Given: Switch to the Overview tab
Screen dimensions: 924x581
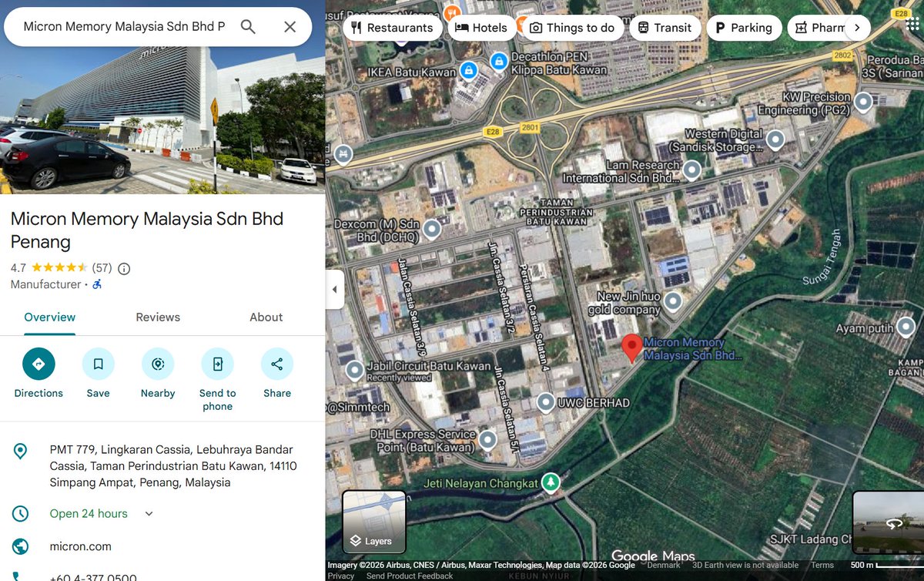Looking at the screenshot, I should tap(50, 317).
